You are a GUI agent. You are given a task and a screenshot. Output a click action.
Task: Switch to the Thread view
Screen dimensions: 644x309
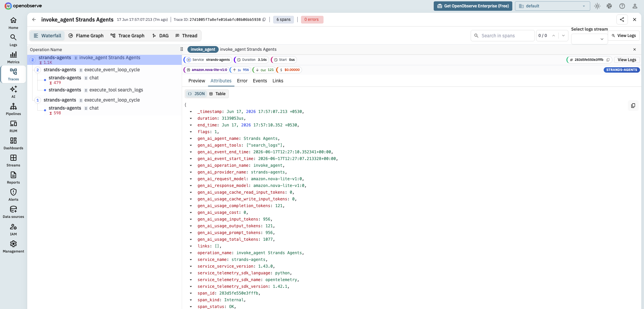pos(186,36)
